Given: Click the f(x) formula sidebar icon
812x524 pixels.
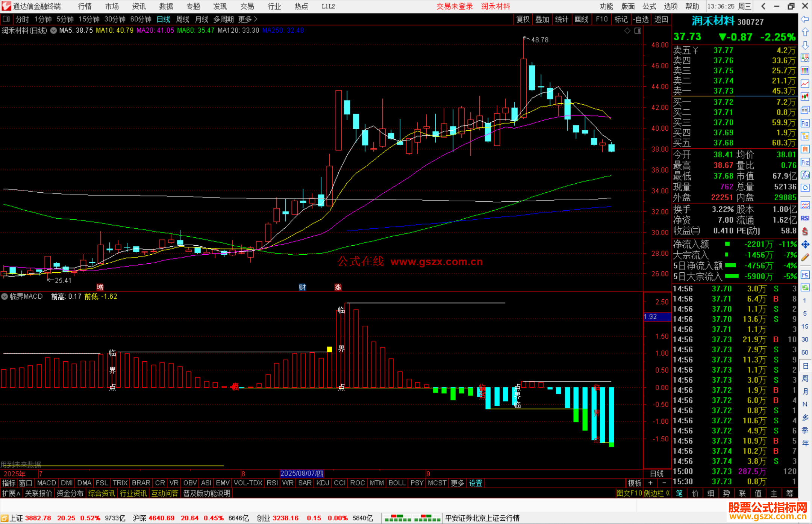Looking at the screenshot, I should 805,175.
